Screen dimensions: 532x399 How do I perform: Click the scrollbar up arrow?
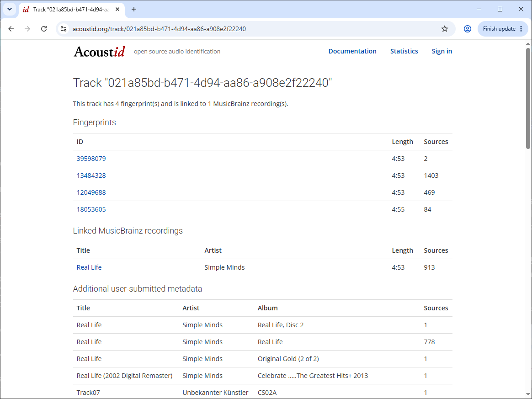point(528,44)
